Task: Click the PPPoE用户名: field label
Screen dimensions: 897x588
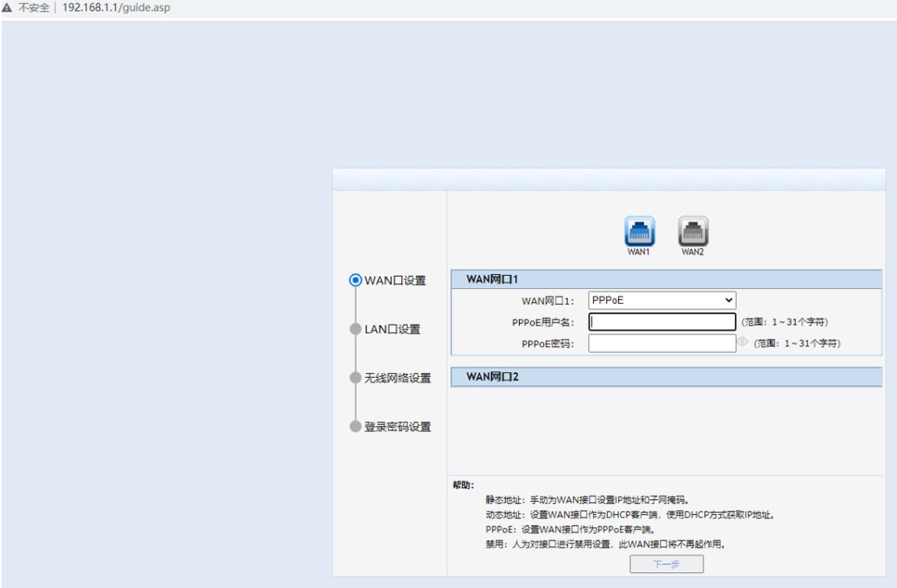Action: coord(543,322)
